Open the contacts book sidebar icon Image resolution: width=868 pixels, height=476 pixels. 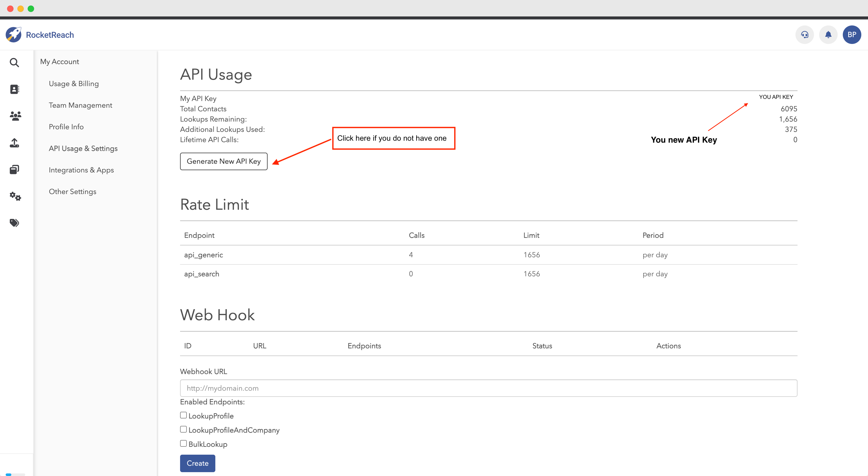pyautogui.click(x=14, y=89)
